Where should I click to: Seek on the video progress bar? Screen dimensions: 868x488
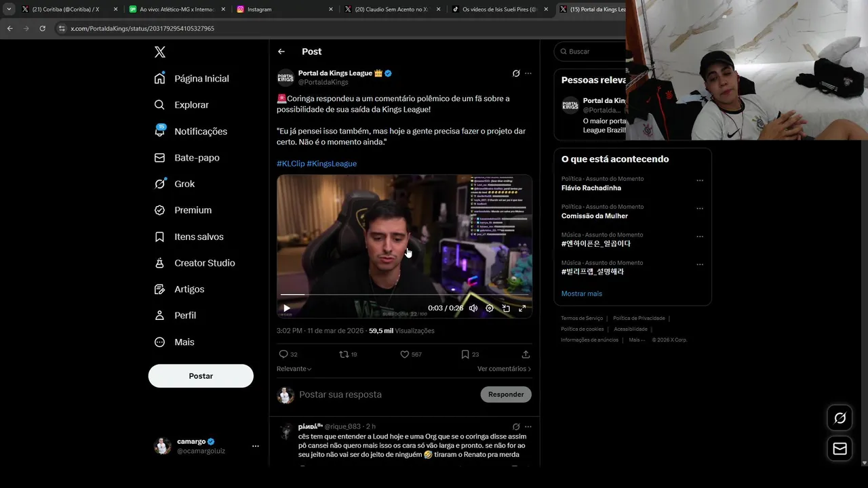point(404,295)
